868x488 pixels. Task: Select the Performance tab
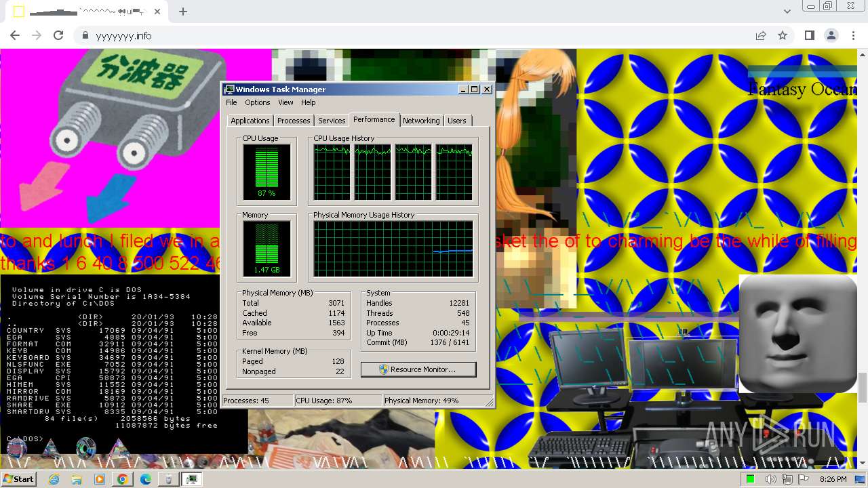(374, 119)
